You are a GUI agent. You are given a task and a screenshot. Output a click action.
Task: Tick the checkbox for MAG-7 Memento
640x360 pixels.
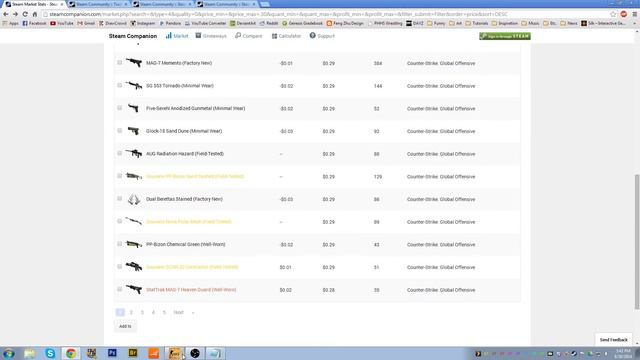[x=119, y=63]
